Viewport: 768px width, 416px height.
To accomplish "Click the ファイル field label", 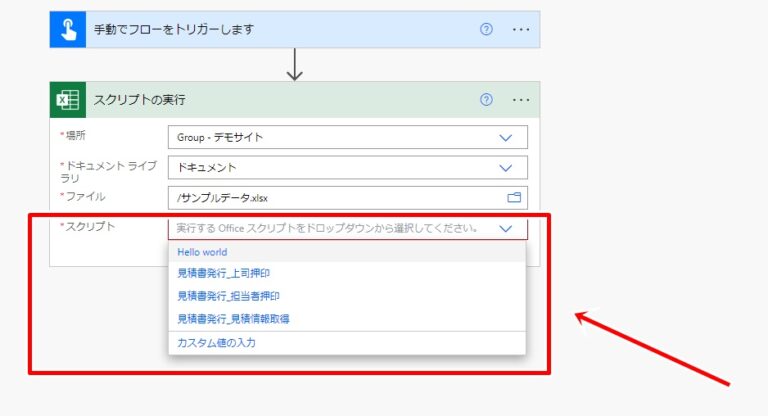I will point(83,196).
